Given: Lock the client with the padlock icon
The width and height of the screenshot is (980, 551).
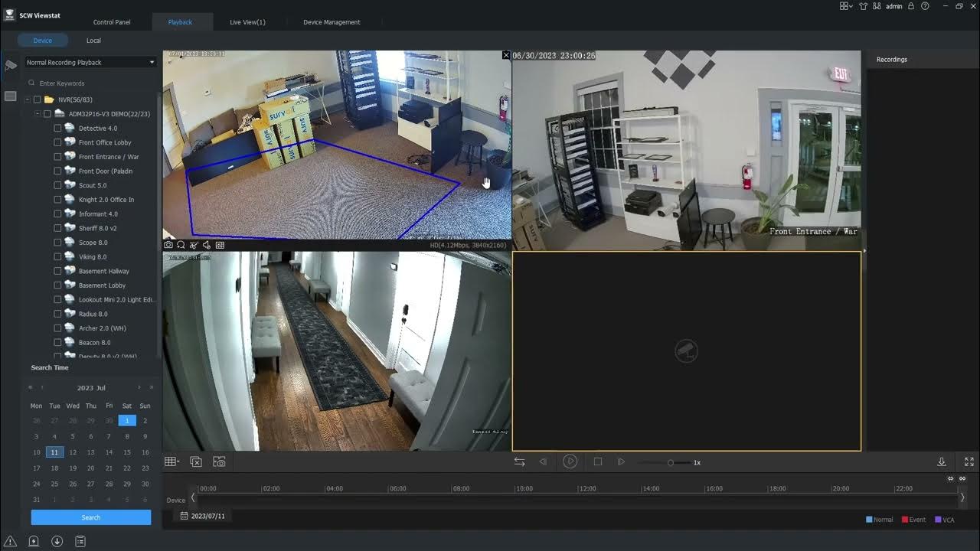Looking at the screenshot, I should click(x=911, y=6).
